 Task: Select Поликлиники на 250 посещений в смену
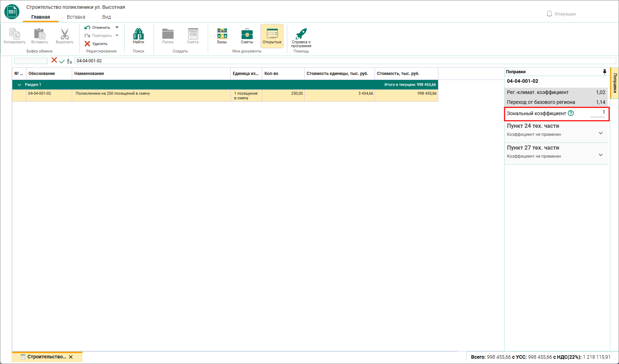coord(151,96)
